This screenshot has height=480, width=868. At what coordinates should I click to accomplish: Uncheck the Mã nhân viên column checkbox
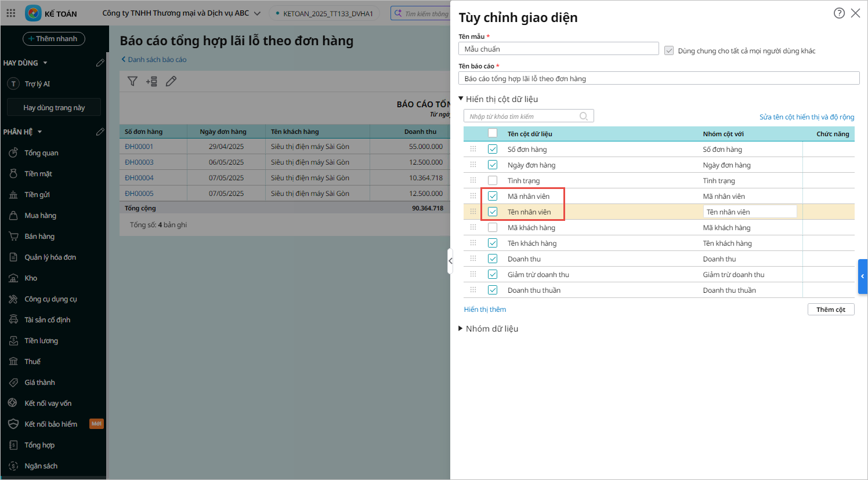click(493, 196)
